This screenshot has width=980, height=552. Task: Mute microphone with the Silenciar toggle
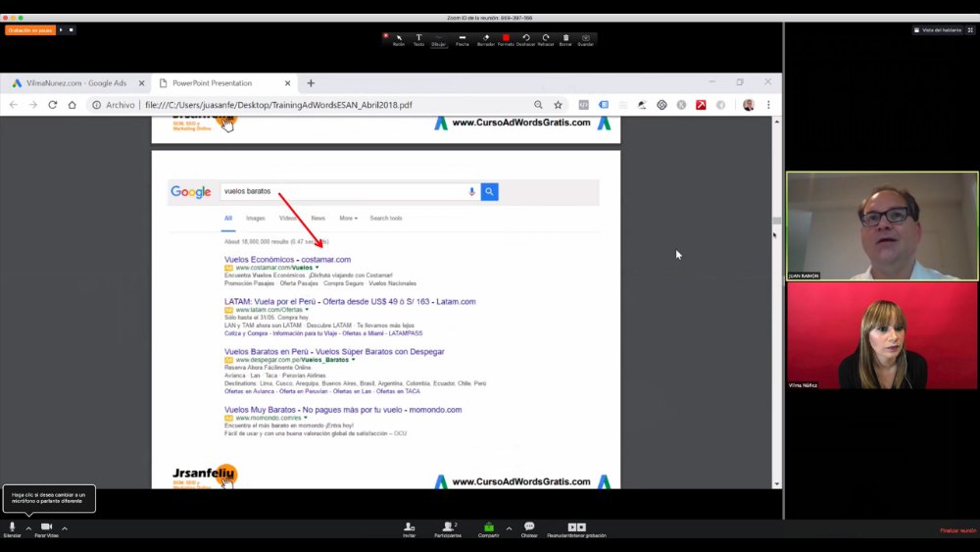click(x=12, y=529)
